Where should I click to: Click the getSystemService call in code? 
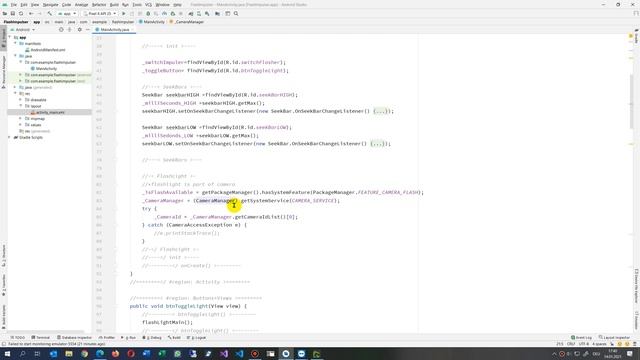click(x=265, y=200)
